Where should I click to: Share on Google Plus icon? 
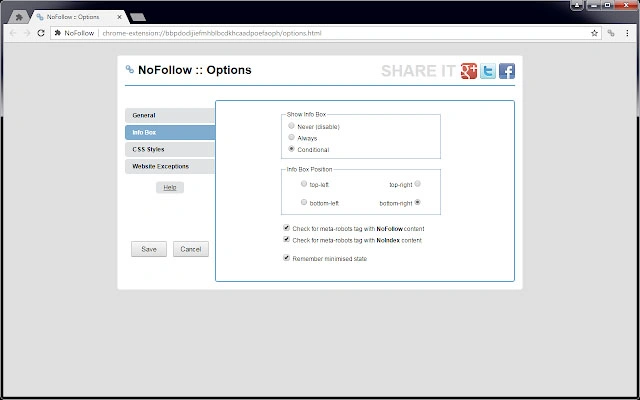[469, 71]
